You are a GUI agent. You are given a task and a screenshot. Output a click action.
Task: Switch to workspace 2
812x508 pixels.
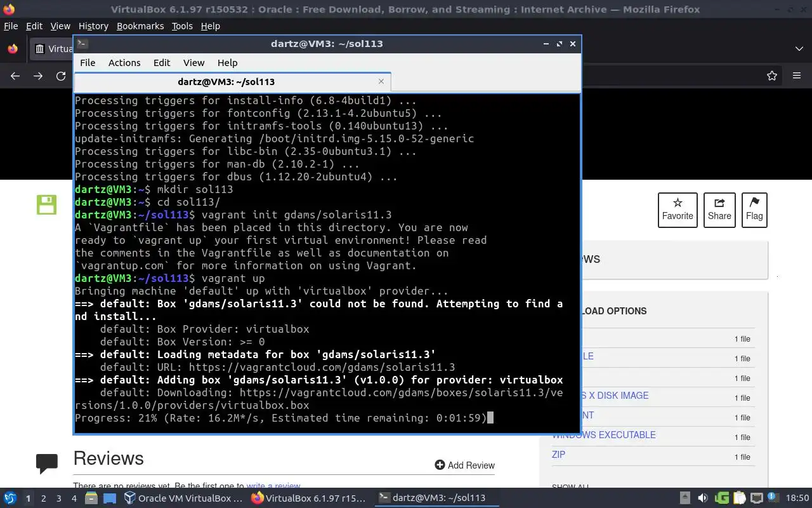click(43, 498)
